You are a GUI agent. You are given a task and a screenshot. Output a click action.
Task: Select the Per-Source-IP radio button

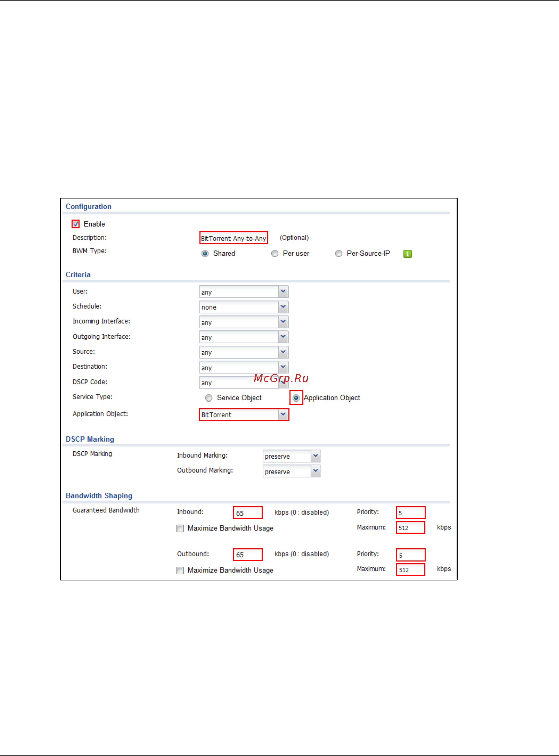339,254
